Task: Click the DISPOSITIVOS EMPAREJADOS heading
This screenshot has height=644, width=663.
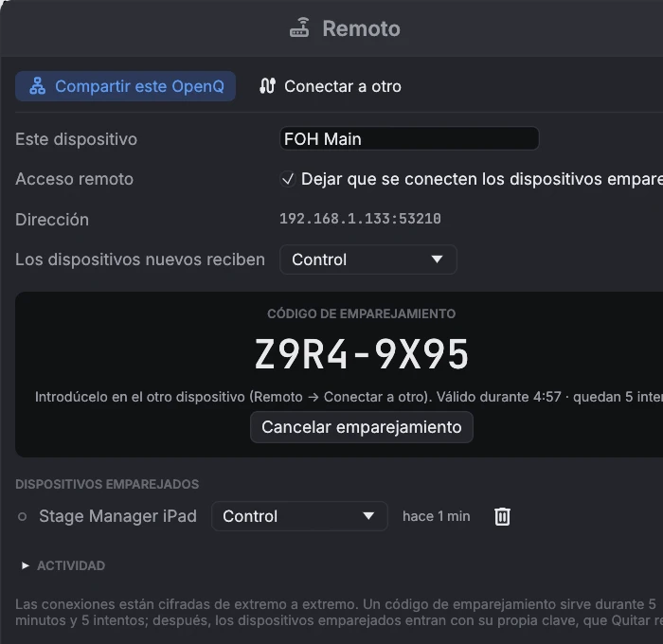Action: pyautogui.click(x=107, y=484)
